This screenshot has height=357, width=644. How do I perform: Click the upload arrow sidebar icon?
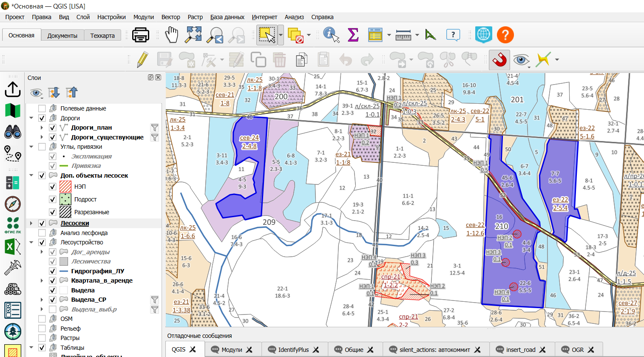tap(13, 89)
